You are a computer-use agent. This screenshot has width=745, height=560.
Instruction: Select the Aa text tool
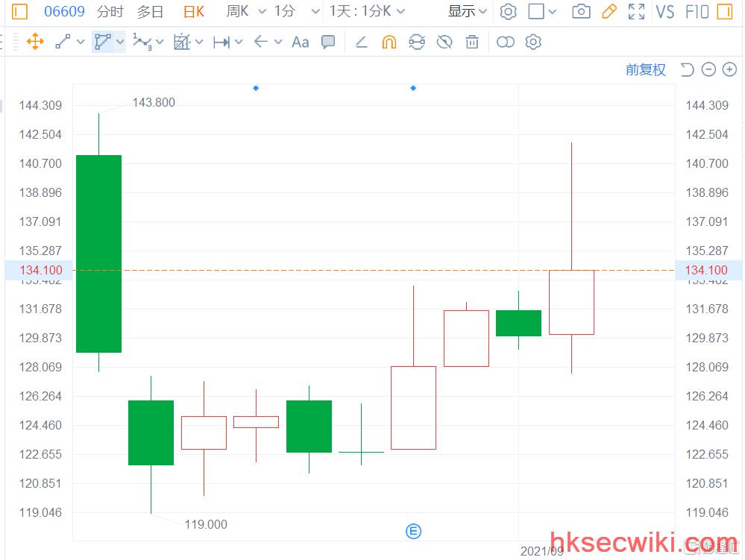(x=301, y=43)
